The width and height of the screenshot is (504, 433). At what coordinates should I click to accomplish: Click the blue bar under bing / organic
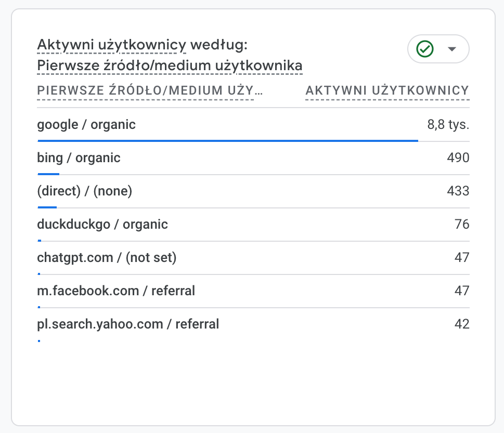click(x=48, y=174)
